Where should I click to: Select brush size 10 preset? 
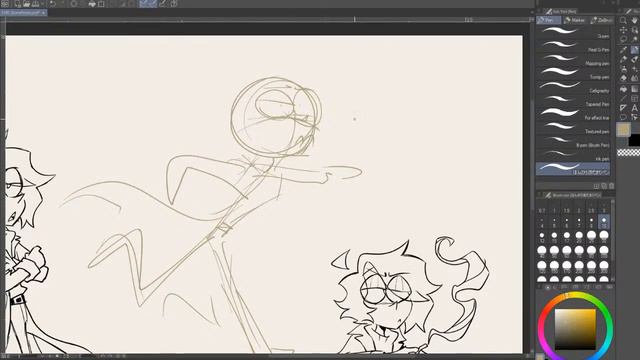point(604,222)
